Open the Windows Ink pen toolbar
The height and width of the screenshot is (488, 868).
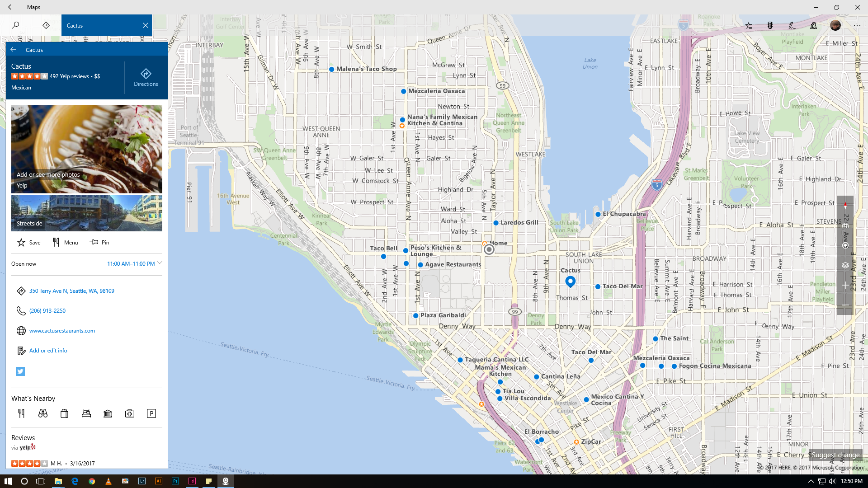tap(792, 26)
